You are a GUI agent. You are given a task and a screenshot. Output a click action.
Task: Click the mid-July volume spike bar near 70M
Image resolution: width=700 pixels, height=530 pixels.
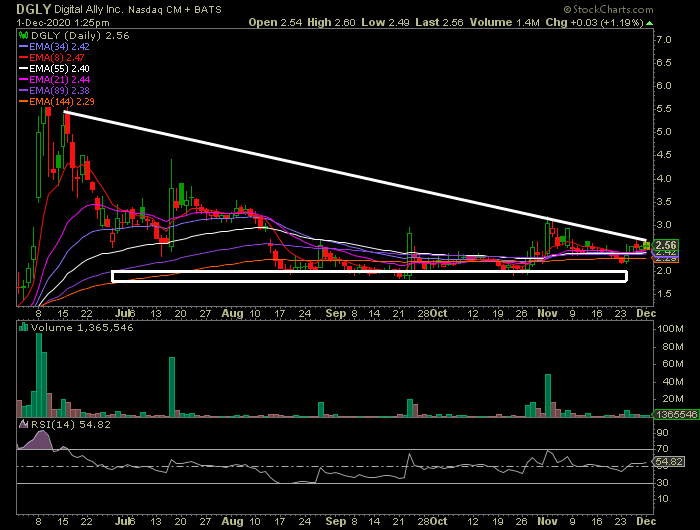pyautogui.click(x=172, y=387)
